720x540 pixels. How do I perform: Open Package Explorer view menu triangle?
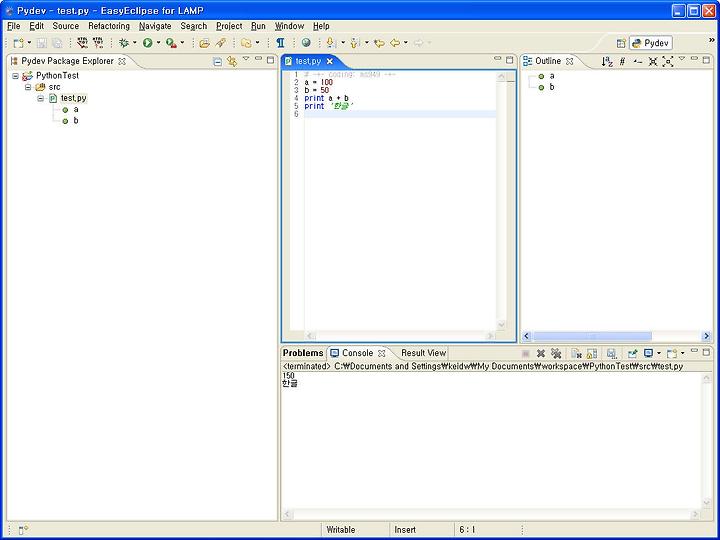[x=246, y=59]
